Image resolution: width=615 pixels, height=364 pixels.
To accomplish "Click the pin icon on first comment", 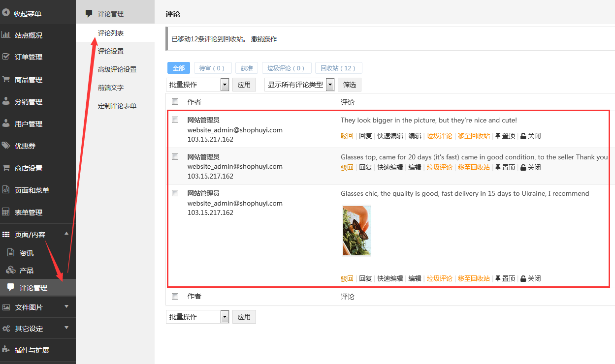I will click(497, 136).
